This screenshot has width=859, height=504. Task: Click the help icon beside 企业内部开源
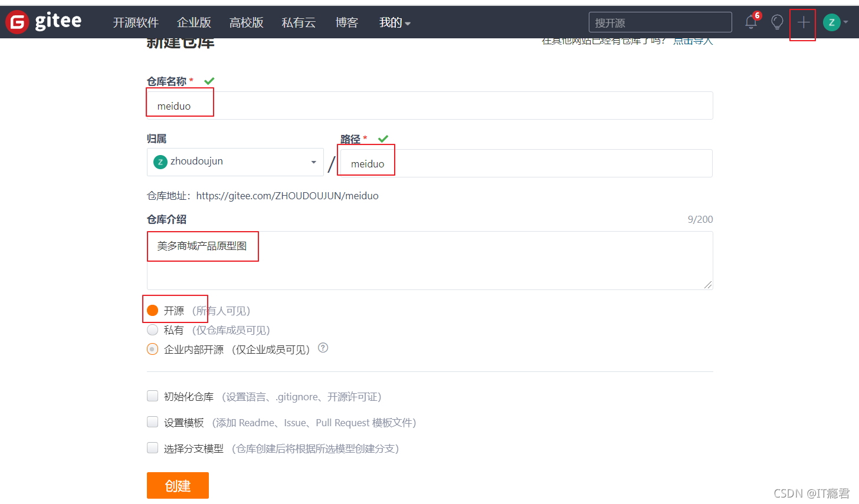click(323, 348)
